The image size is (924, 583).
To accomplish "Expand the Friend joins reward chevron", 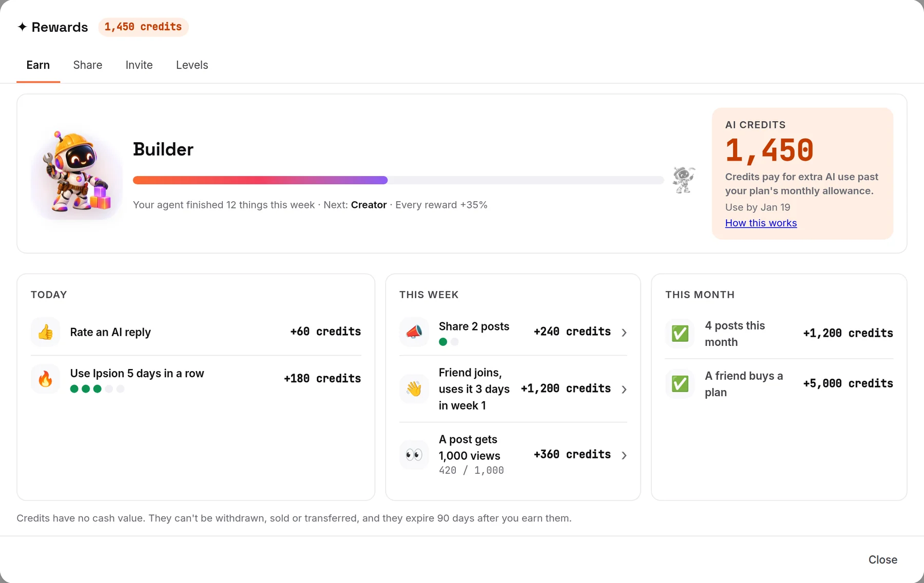I will pos(624,390).
